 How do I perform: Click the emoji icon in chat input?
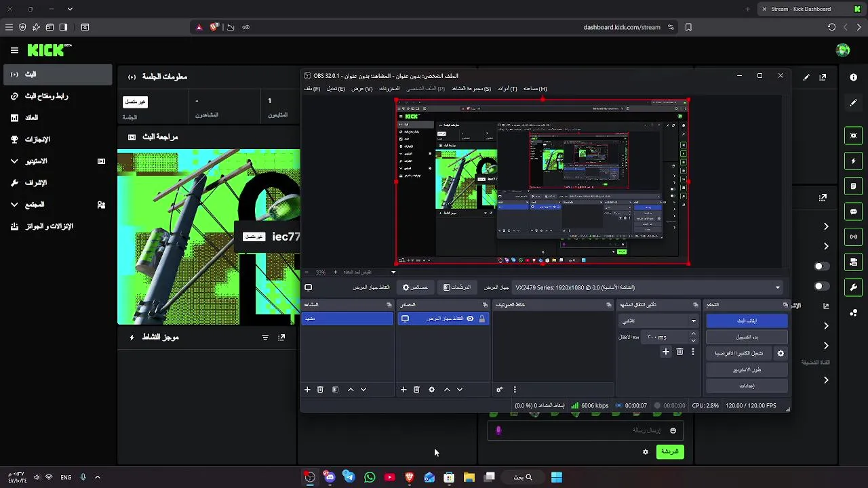[673, 430]
